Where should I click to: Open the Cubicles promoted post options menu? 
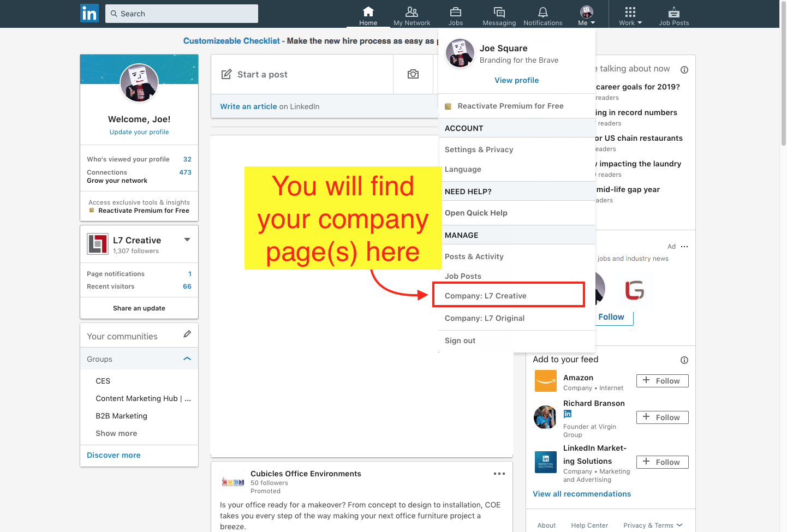499,474
